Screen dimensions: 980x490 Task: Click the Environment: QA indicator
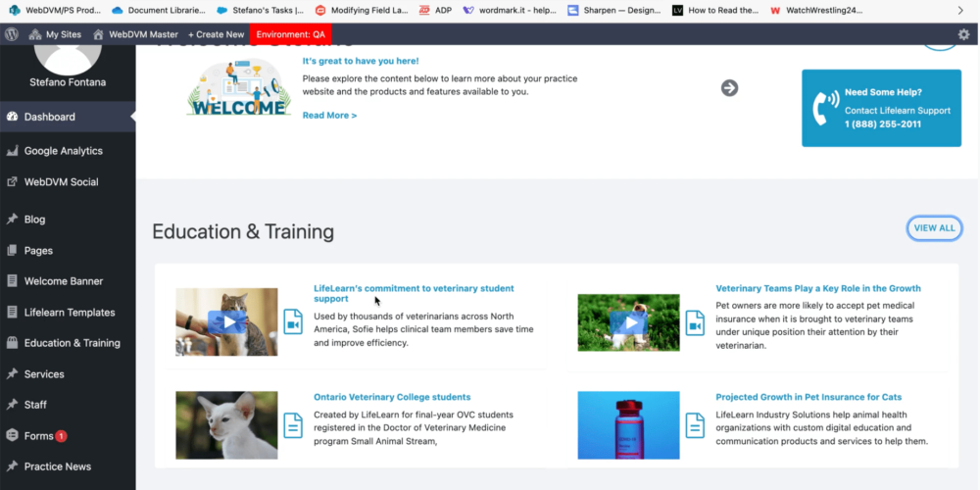coord(291,34)
